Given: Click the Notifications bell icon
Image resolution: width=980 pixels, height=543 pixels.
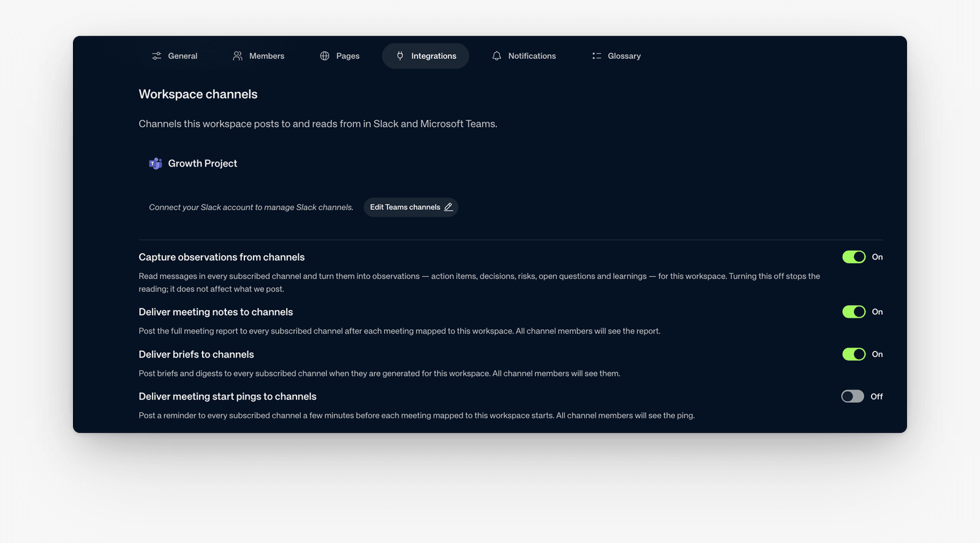Looking at the screenshot, I should point(497,56).
